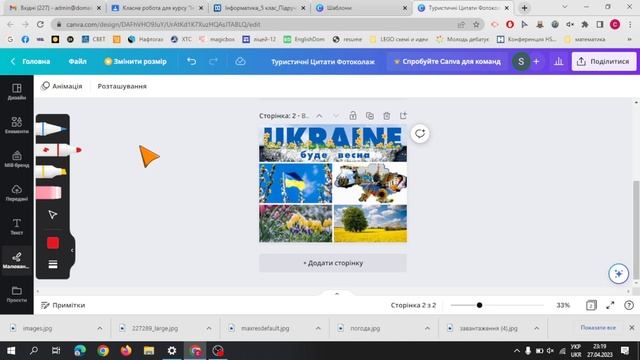The image size is (640, 360).
Task: Open the grid view pages icon
Action: pyautogui.click(x=591, y=305)
